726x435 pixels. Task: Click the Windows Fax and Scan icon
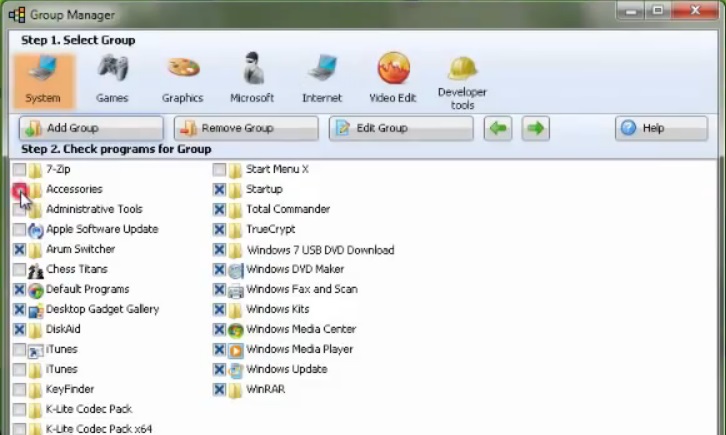click(236, 290)
